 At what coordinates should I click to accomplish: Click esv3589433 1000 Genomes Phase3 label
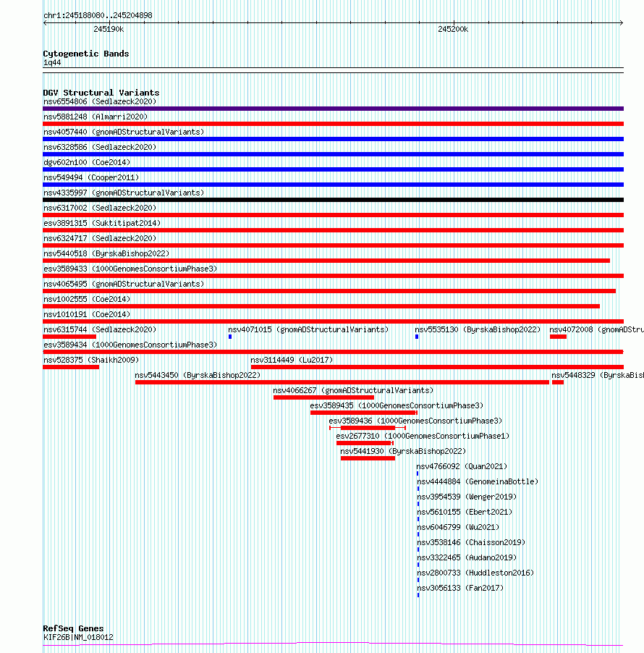tap(130, 269)
